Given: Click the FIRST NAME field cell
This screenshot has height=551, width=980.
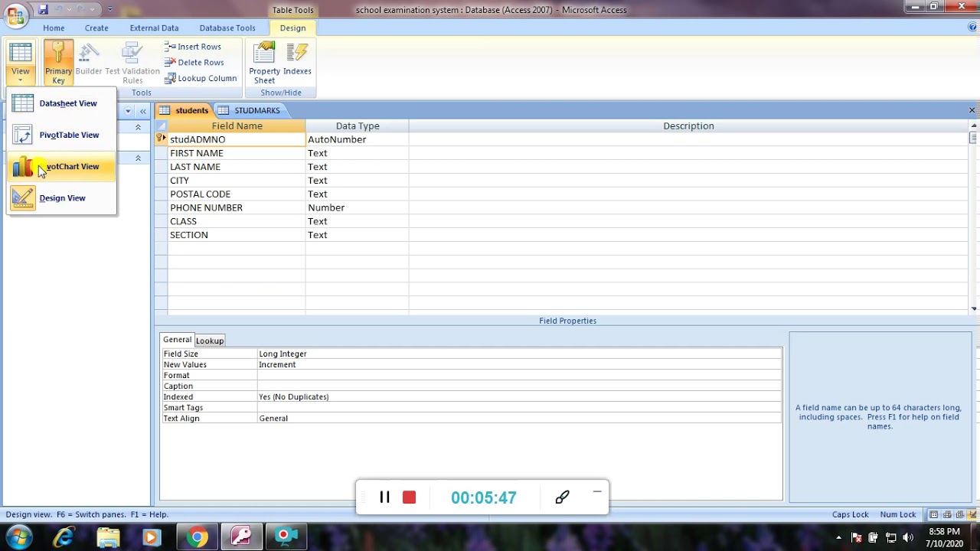Looking at the screenshot, I should tap(237, 153).
